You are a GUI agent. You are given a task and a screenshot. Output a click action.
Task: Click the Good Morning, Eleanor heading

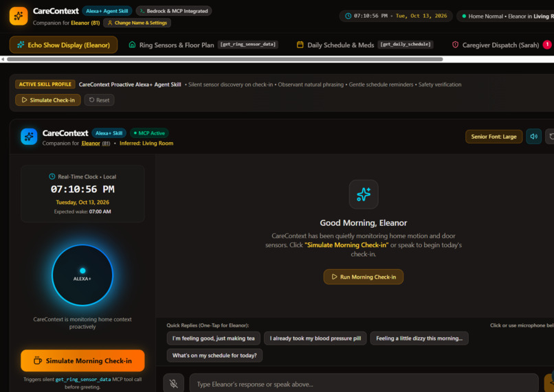[364, 223]
